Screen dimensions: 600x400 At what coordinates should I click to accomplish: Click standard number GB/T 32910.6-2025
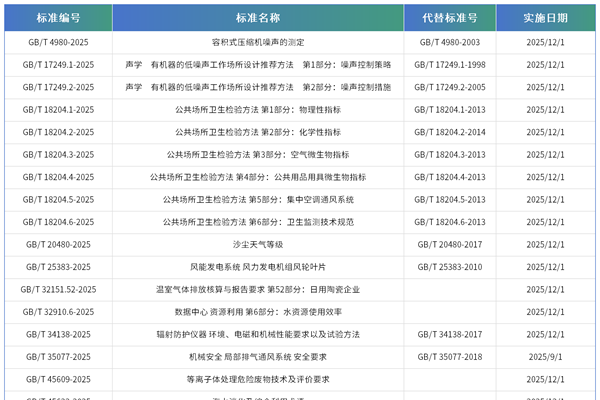pyautogui.click(x=58, y=312)
